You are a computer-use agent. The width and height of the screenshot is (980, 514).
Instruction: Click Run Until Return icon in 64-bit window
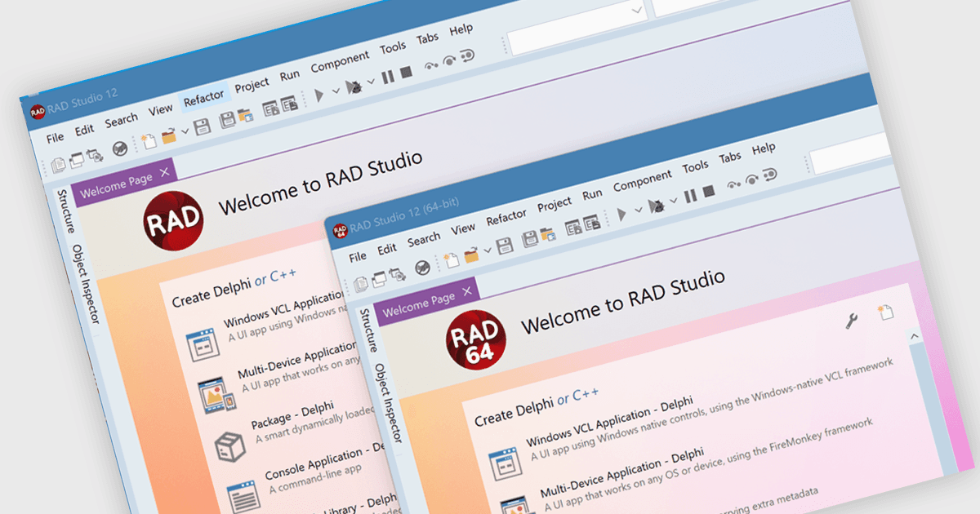tap(769, 174)
